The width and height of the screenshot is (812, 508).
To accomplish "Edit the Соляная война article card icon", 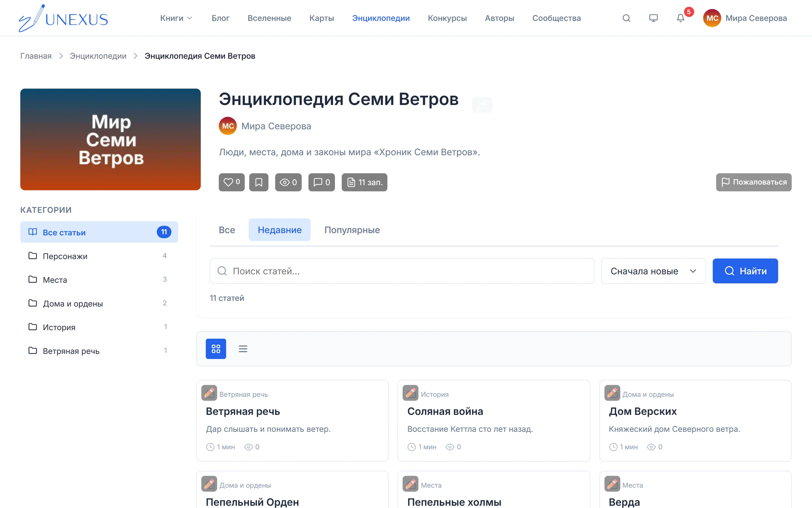I will pyautogui.click(x=410, y=393).
